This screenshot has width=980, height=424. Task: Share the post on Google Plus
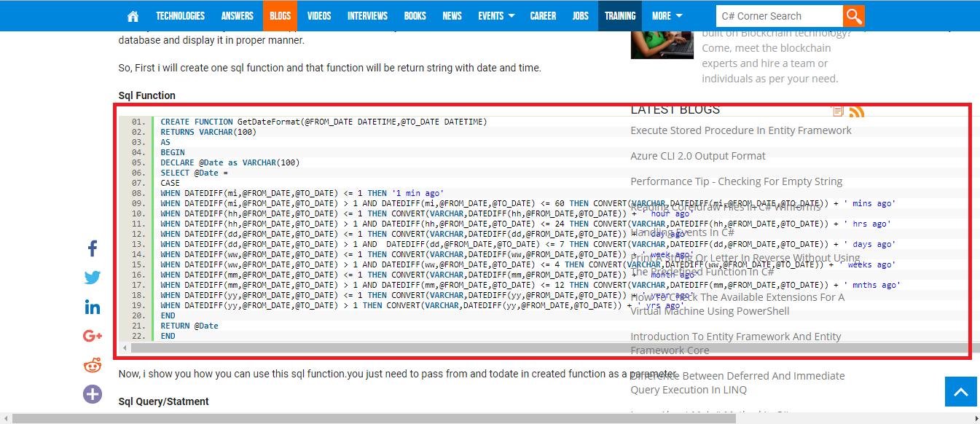click(93, 336)
